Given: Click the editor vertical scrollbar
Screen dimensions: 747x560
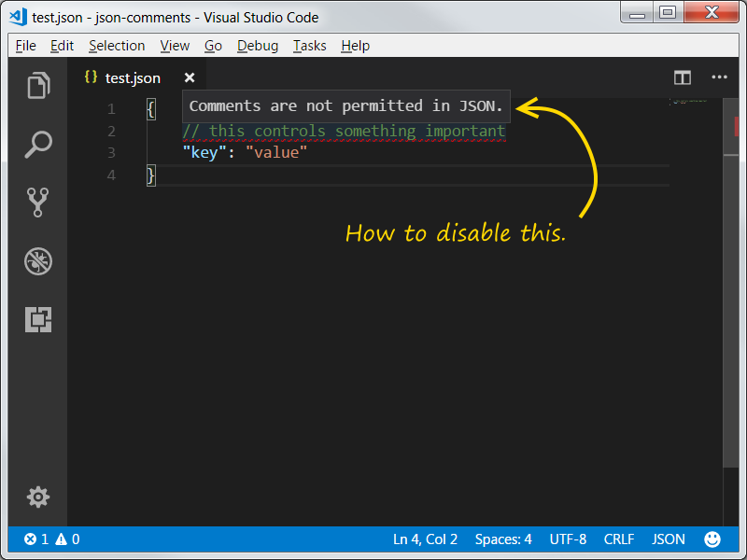Looking at the screenshot, I should [x=730, y=283].
